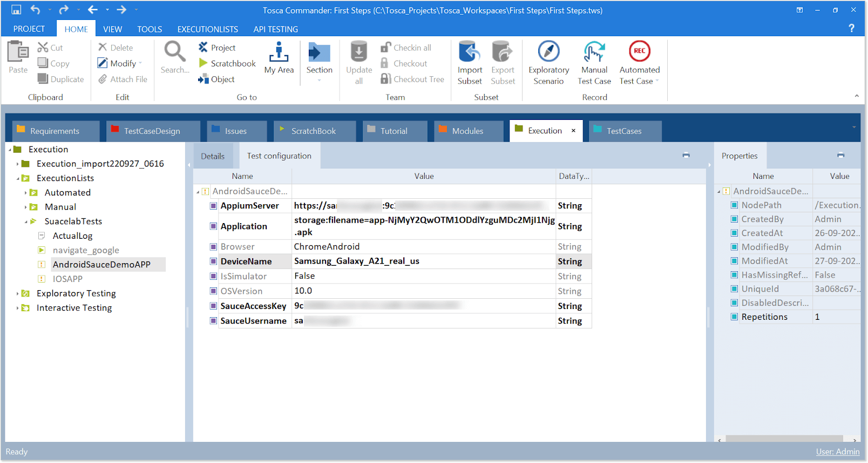Open the Section dropdown
868x463 pixels.
click(x=319, y=80)
